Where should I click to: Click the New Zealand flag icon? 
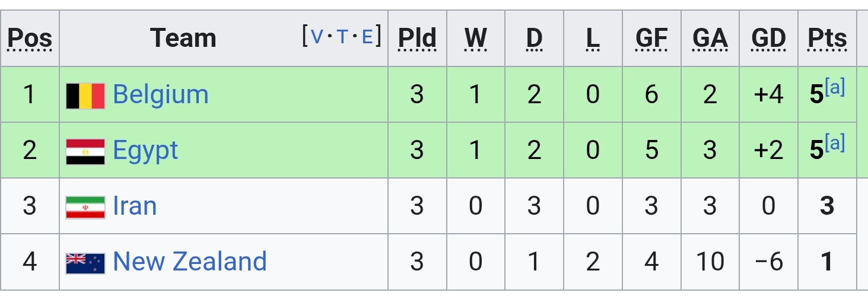(x=85, y=263)
